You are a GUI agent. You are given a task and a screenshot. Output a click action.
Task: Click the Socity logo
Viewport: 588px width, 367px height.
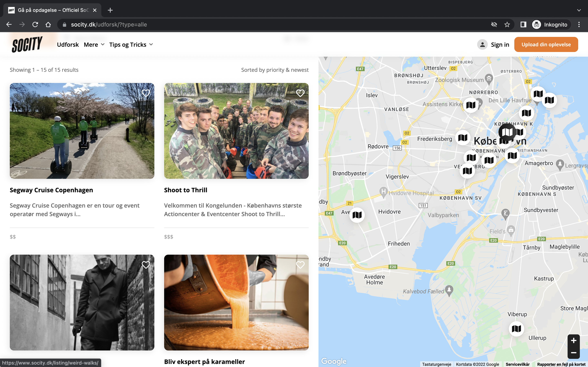[27, 44]
